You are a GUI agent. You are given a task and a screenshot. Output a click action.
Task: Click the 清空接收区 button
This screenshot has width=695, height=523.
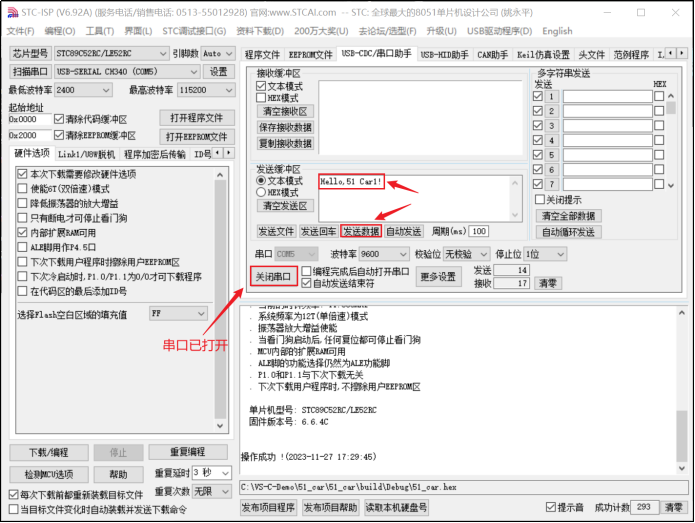coord(285,111)
